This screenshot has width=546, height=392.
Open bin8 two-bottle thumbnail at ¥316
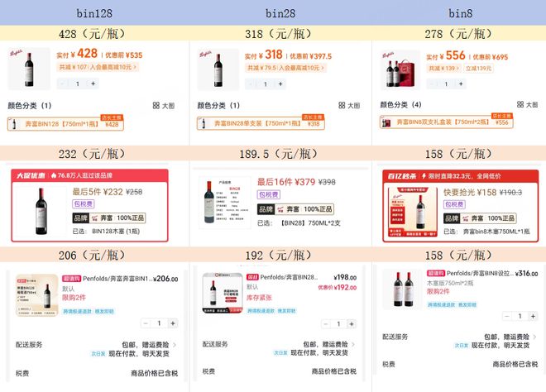click(403, 289)
